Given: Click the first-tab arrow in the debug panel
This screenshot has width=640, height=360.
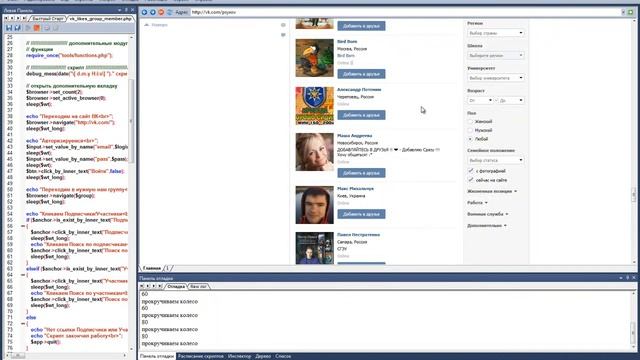Looking at the screenshot, I should [x=142, y=286].
